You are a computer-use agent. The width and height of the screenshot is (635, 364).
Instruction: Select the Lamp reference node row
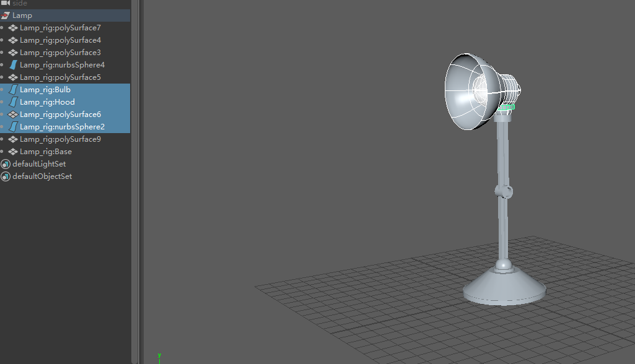[x=65, y=15]
